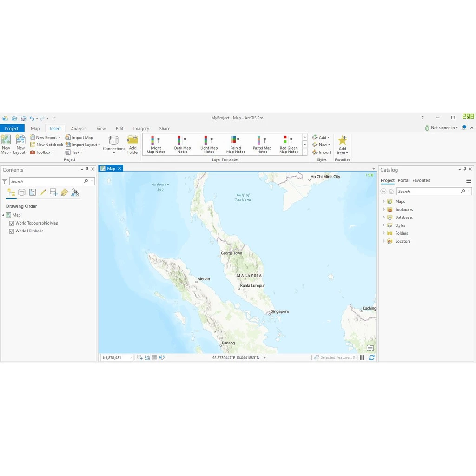Insert Red Green Map Notes layer template
The image size is (476, 476).
coord(289,145)
